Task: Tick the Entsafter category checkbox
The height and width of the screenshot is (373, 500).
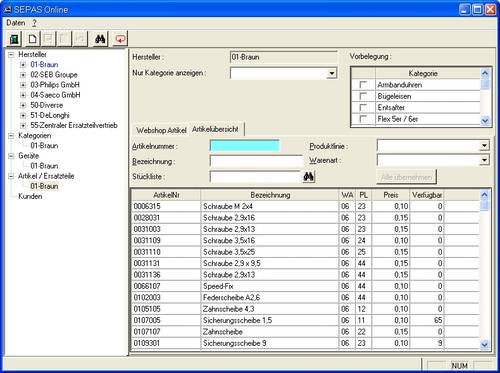Action: tap(363, 108)
